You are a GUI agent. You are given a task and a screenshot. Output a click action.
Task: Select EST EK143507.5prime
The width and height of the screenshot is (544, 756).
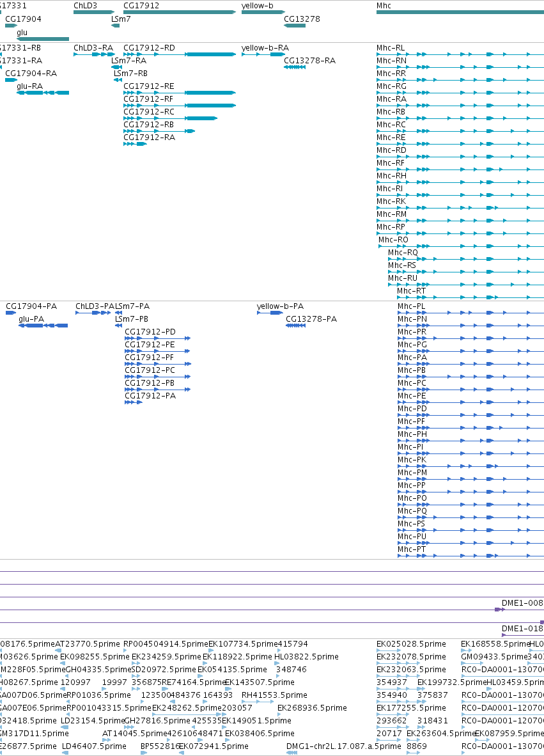point(260,682)
